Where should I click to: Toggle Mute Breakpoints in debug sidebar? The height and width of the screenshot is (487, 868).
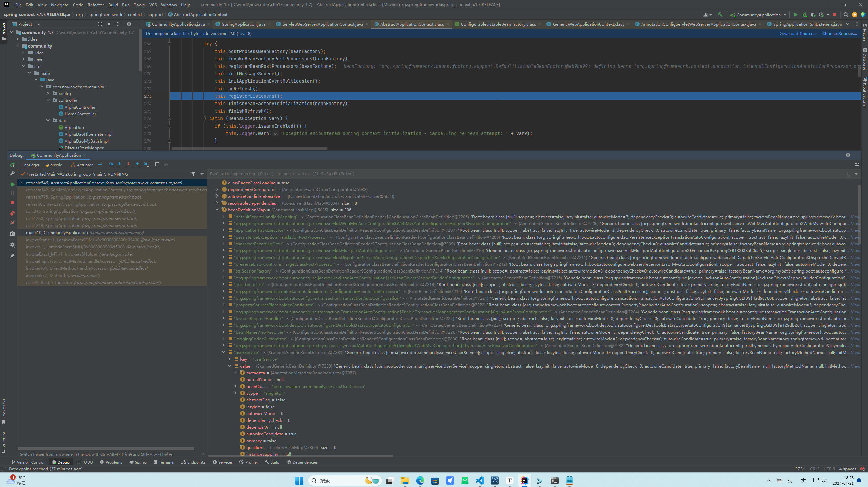(x=12, y=222)
